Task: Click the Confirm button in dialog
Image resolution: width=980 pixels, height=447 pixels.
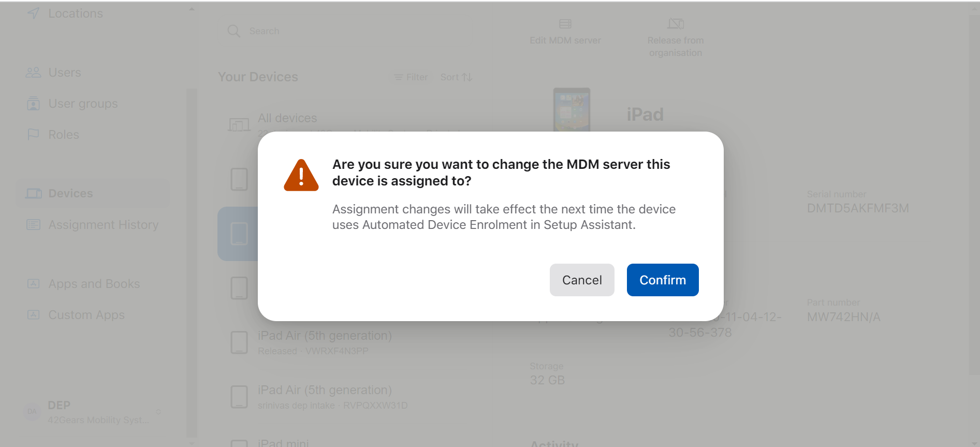Action: click(x=662, y=280)
